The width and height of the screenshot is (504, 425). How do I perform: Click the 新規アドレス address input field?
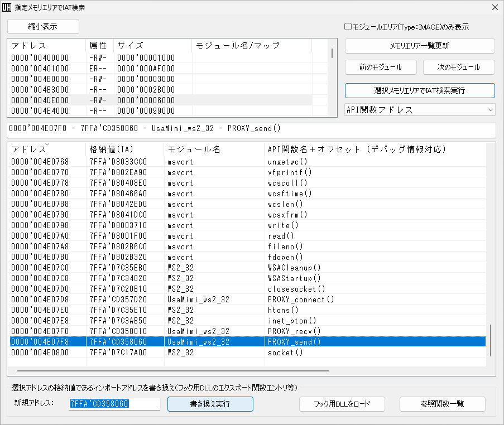pyautogui.click(x=114, y=404)
